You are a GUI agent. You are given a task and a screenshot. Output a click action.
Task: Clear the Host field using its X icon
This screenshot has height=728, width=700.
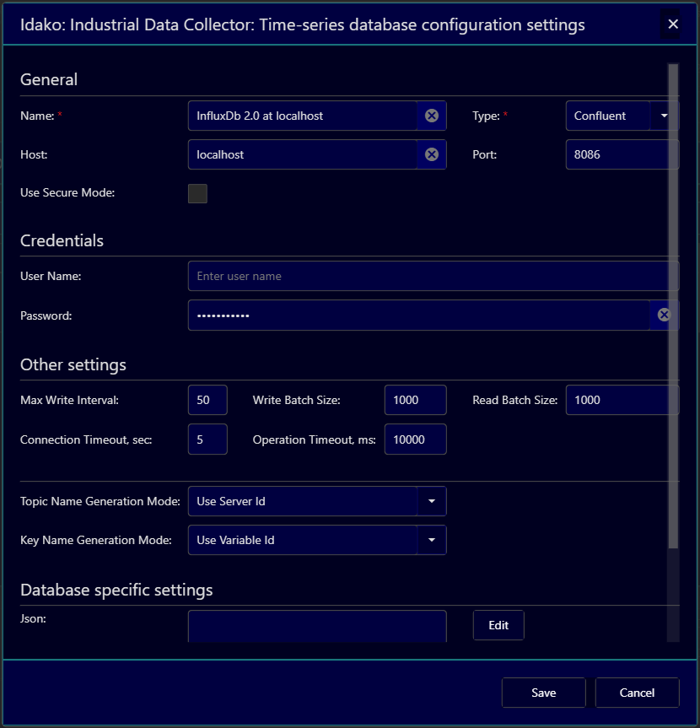pos(431,154)
